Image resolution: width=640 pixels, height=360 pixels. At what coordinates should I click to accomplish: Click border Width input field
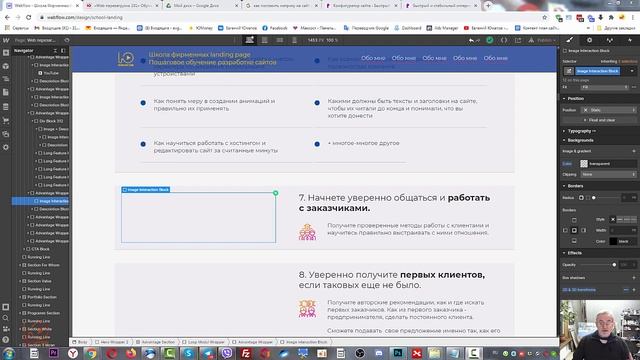[x=623, y=230]
